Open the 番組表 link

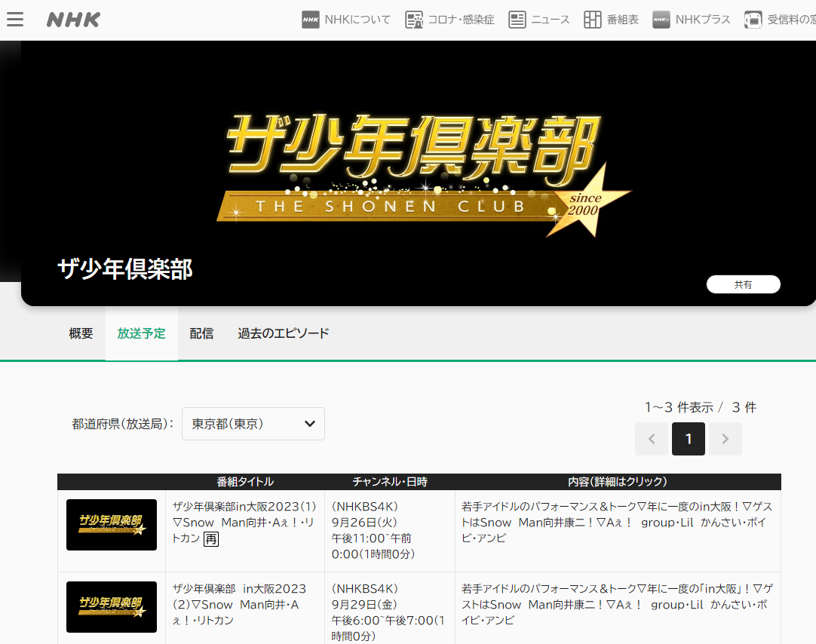pos(622,20)
